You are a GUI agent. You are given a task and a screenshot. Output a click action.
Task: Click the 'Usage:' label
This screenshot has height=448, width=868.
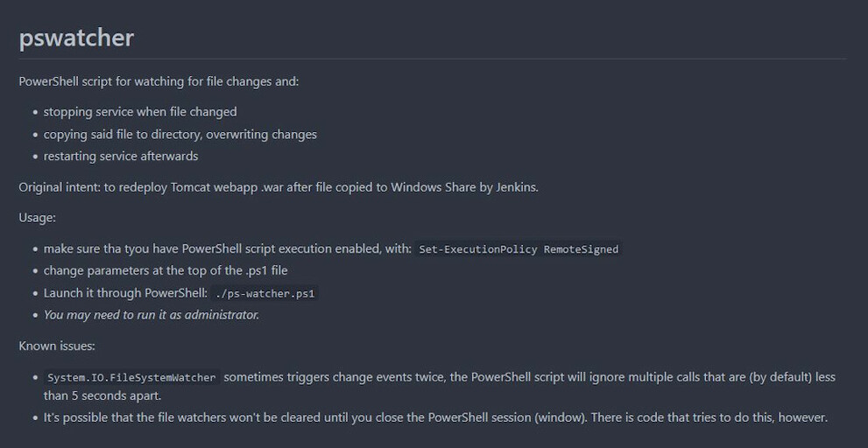pos(37,218)
